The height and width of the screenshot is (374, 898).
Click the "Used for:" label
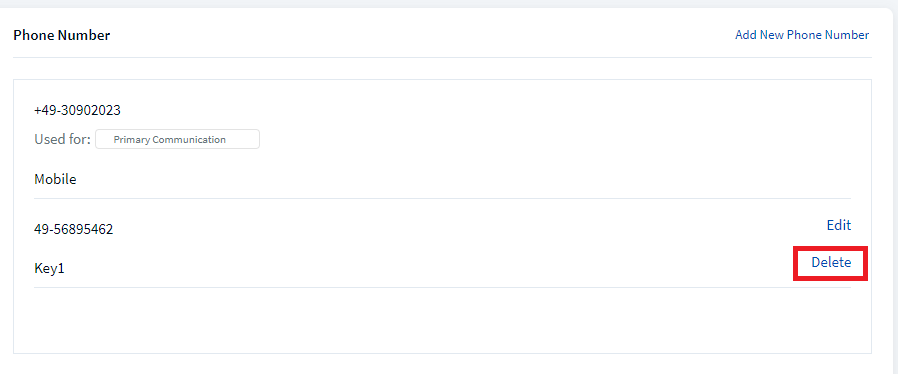pyautogui.click(x=62, y=139)
